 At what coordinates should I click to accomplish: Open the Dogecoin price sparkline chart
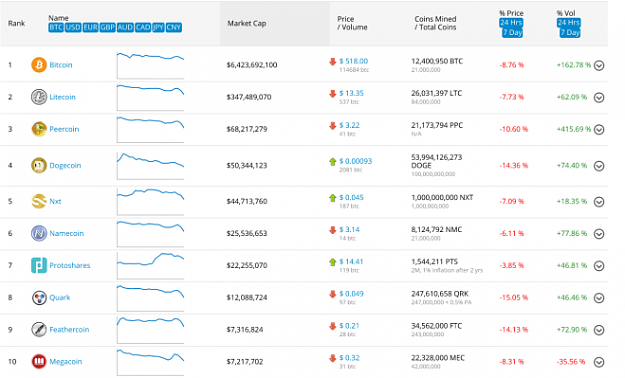150,165
